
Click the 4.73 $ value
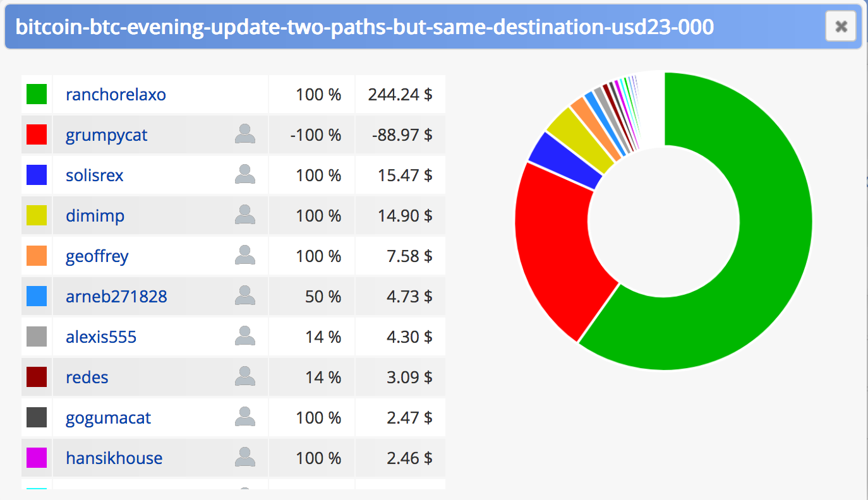[x=409, y=297]
